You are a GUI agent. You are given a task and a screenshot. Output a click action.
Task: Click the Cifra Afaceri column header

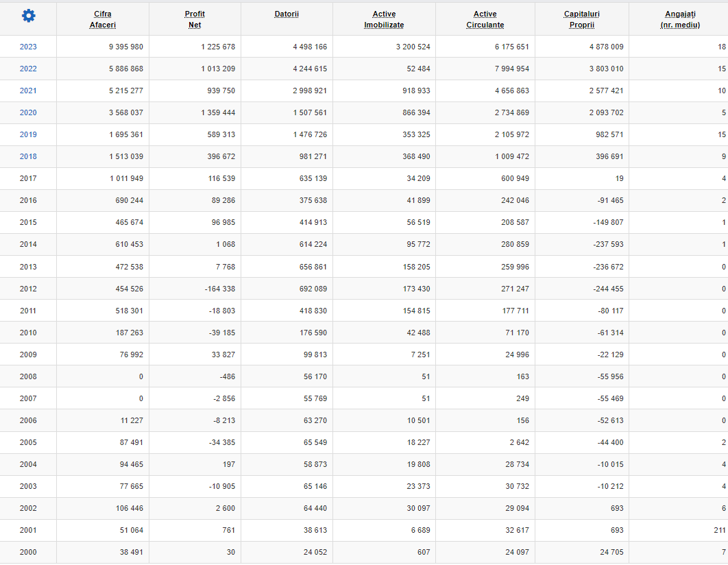103,19
